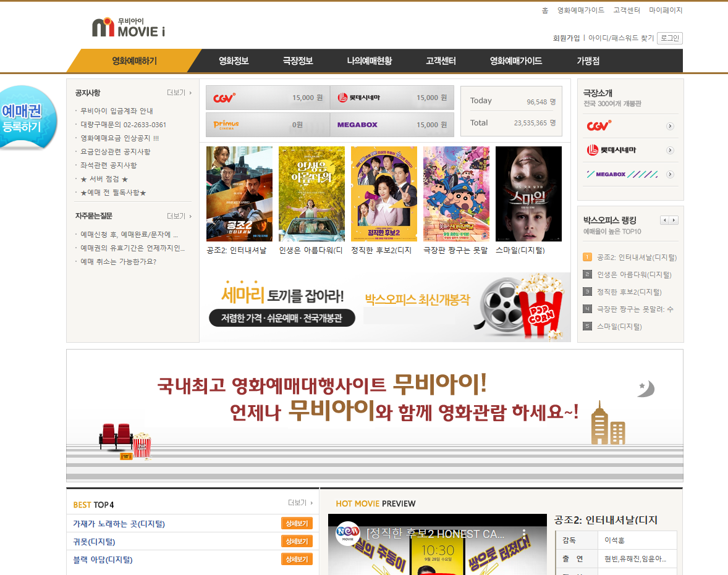Play the 정직한 후보2 preview video
Image resolution: width=728 pixels, height=575 pixels.
(438, 544)
